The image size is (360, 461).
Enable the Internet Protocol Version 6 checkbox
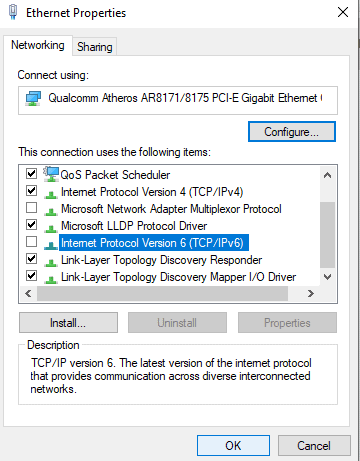tap(32, 241)
